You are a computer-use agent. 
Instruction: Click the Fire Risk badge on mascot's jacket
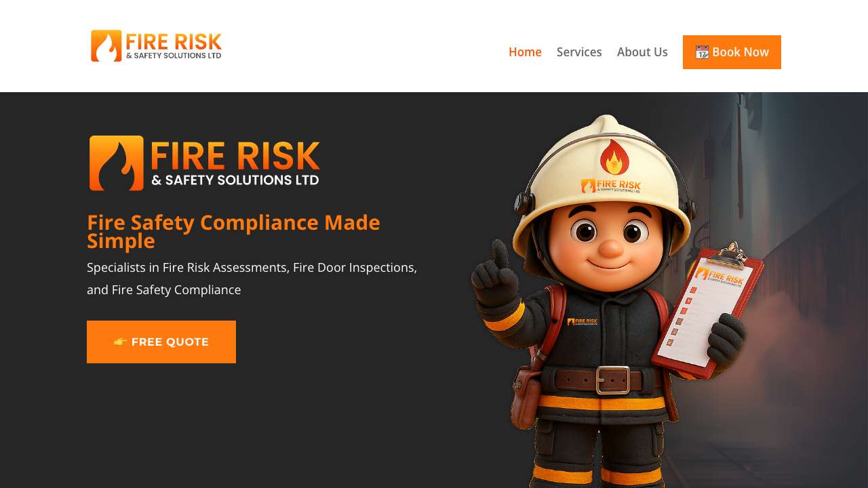click(x=583, y=321)
